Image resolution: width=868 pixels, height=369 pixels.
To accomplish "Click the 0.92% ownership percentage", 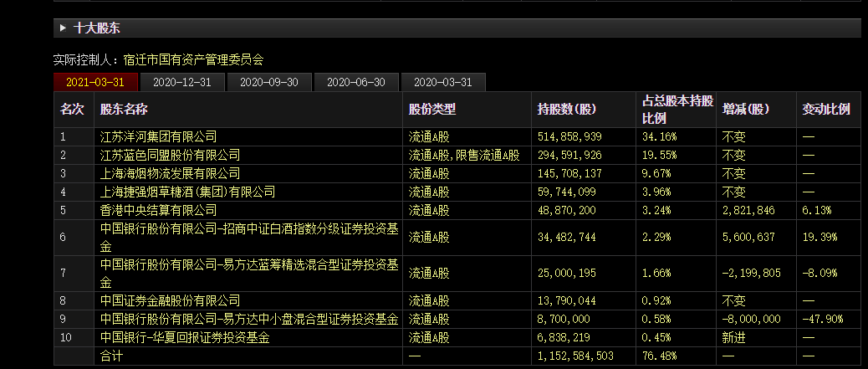I will 656,301.
